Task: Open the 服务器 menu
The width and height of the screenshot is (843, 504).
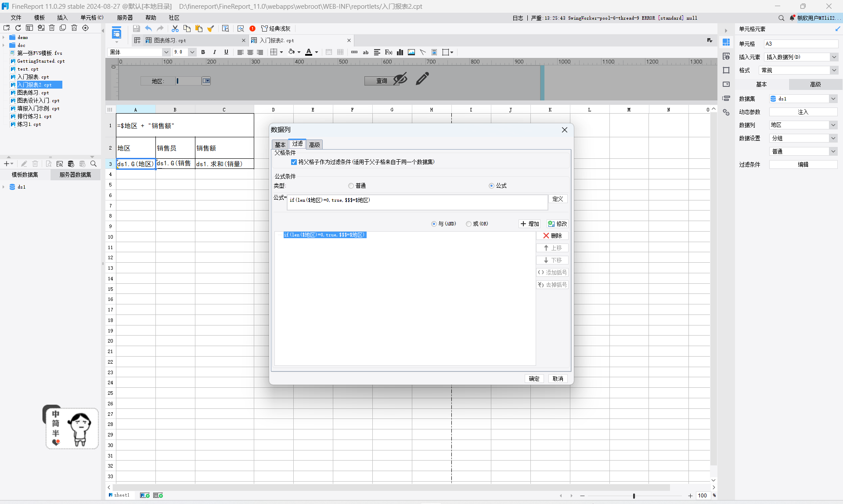Action: click(x=125, y=18)
